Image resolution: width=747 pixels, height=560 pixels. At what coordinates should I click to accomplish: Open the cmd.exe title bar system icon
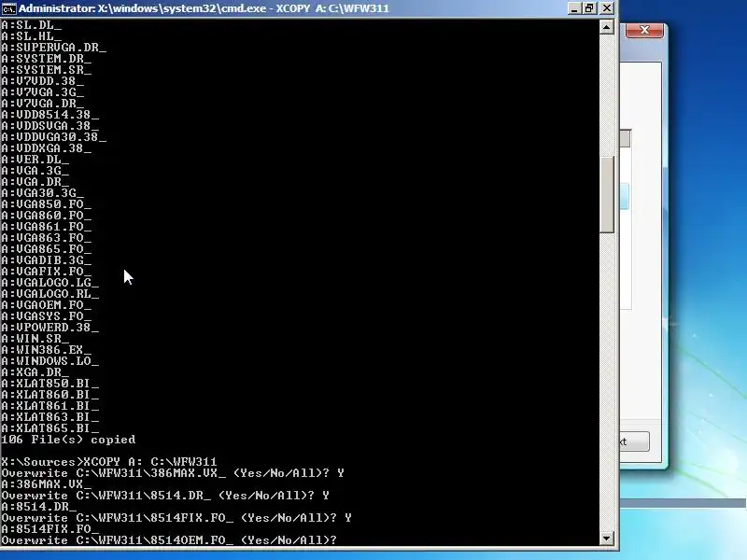9,8
